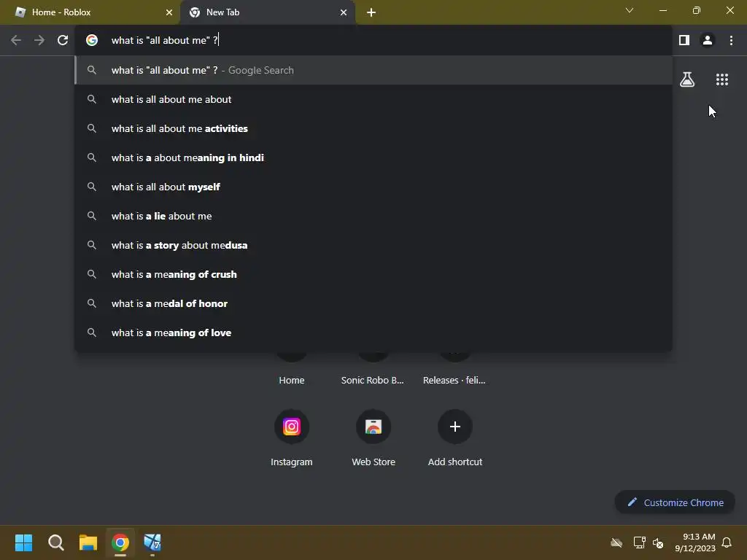The height and width of the screenshot is (560, 747).
Task: Open the Chrome three-dot menu
Action: 731,41
